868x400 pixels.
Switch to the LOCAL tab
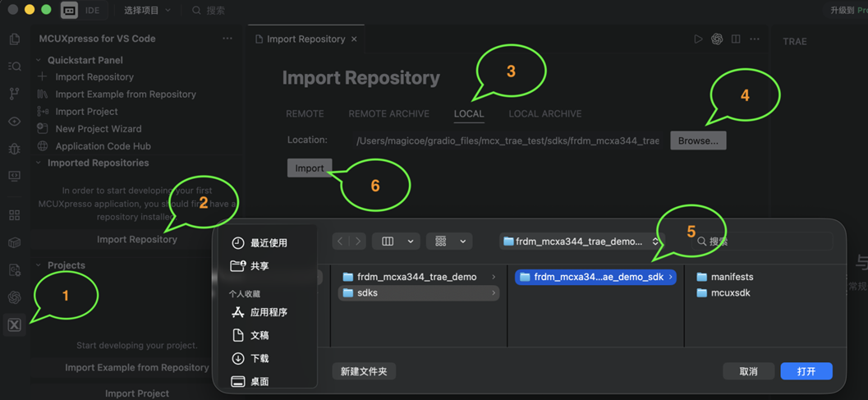pos(469,113)
